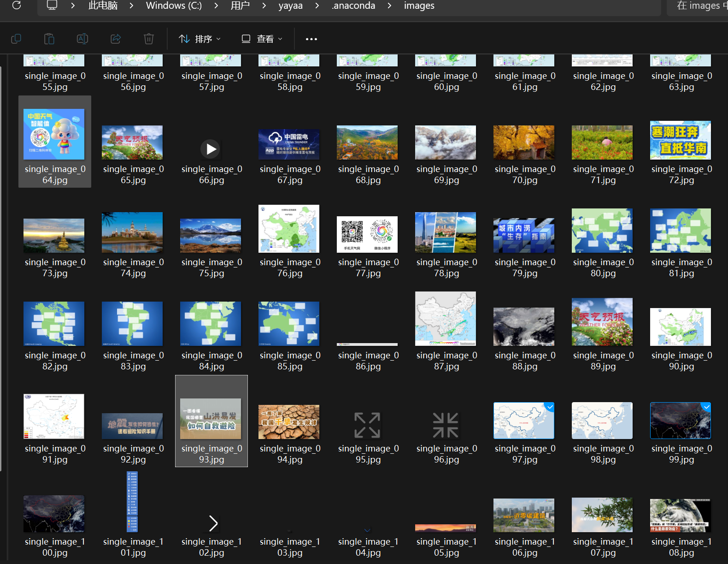728x564 pixels.
Task: Go to 用户 folder in the address path
Action: click(x=240, y=6)
